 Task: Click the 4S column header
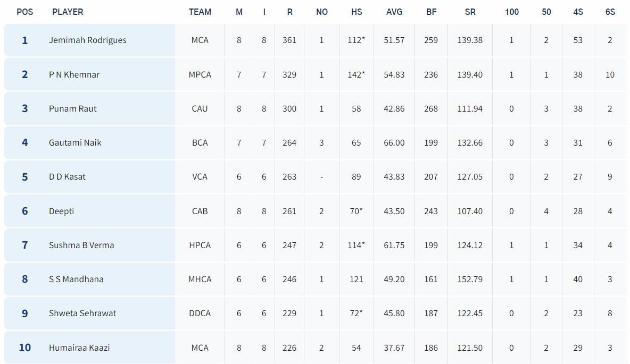point(578,12)
